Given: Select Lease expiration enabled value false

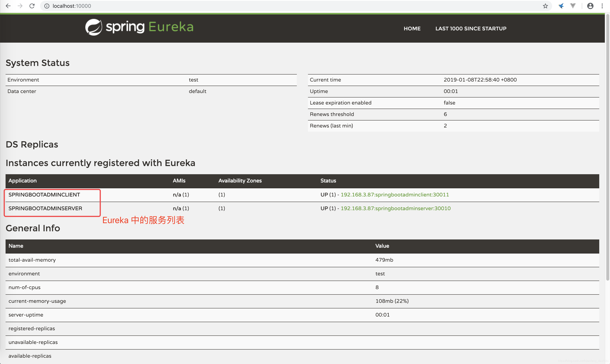Looking at the screenshot, I should (x=449, y=103).
